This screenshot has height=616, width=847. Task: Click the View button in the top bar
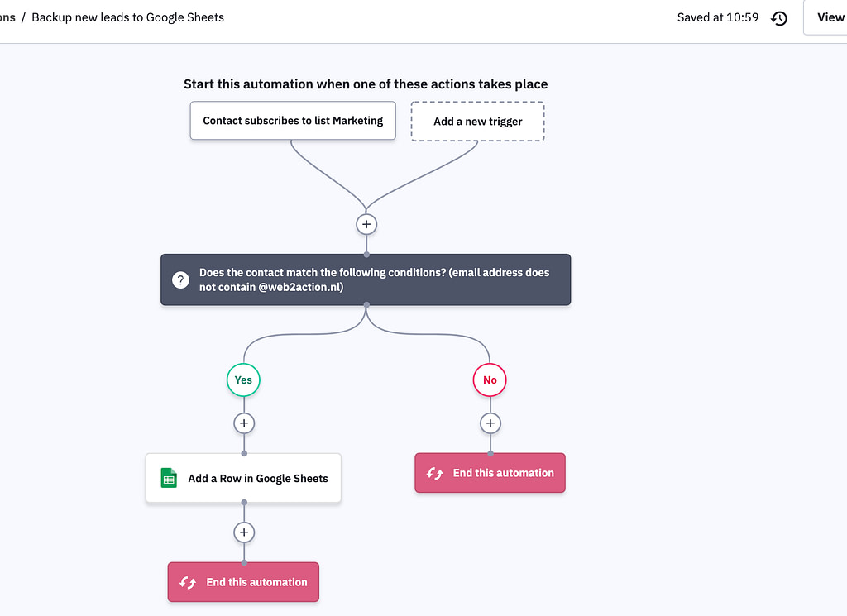[830, 17]
